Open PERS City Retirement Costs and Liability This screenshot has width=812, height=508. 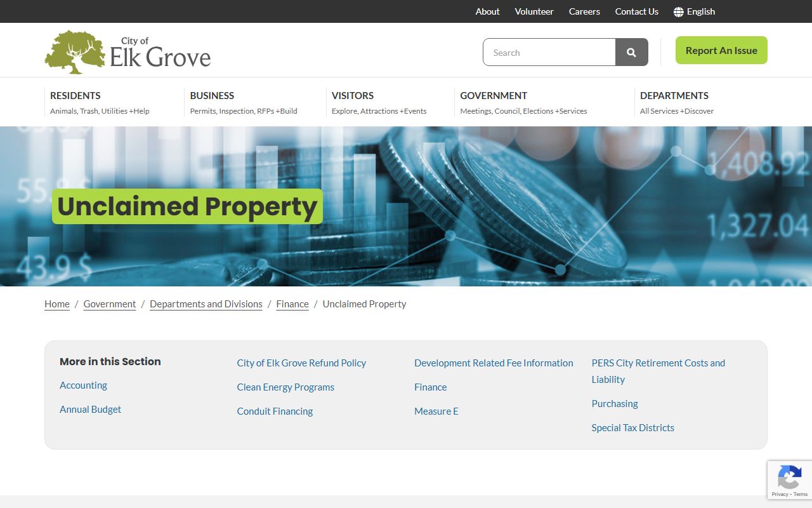(x=658, y=371)
